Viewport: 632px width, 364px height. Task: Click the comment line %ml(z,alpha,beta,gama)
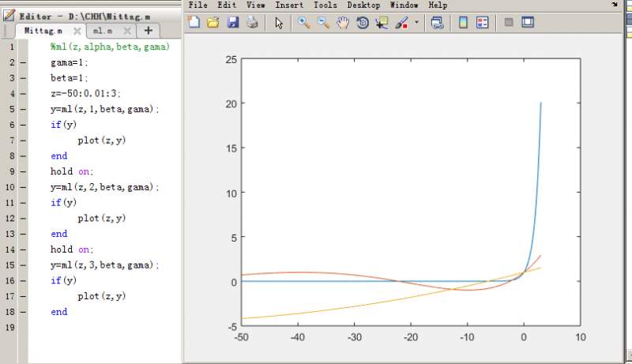(110, 47)
